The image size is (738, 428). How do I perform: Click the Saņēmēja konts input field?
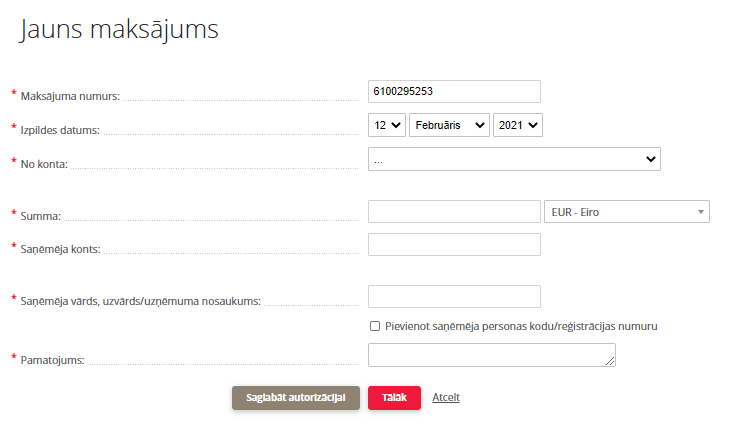coord(454,245)
